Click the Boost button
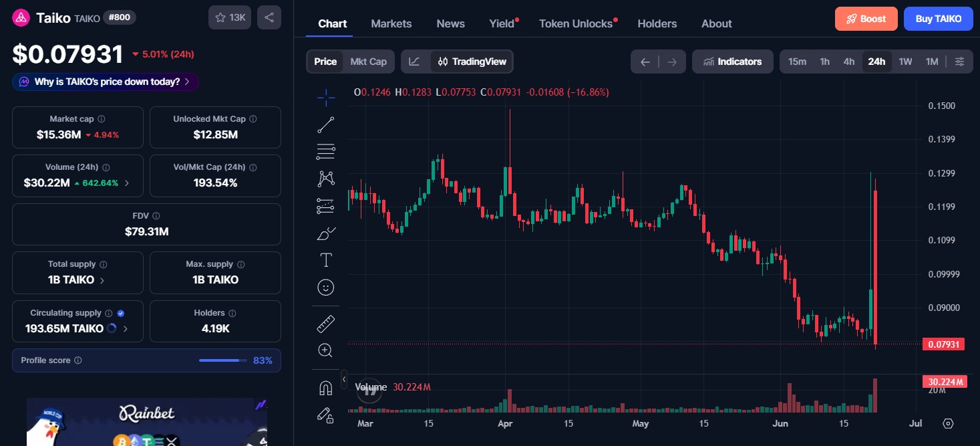Image resolution: width=980 pixels, height=446 pixels. [866, 19]
